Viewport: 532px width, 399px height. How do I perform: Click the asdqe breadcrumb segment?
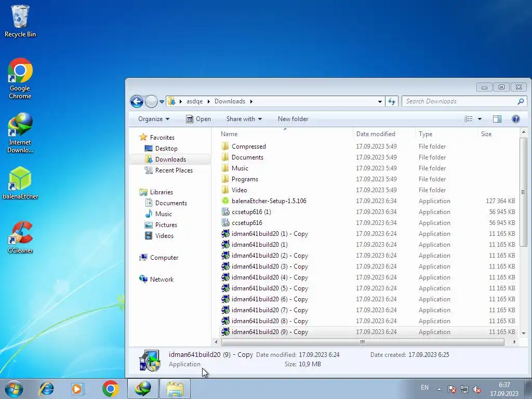194,101
